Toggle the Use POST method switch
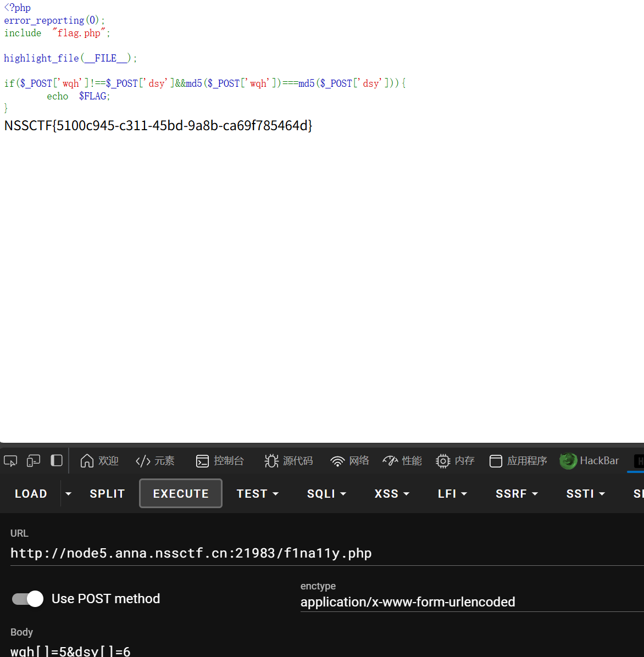644x657 pixels. point(28,599)
